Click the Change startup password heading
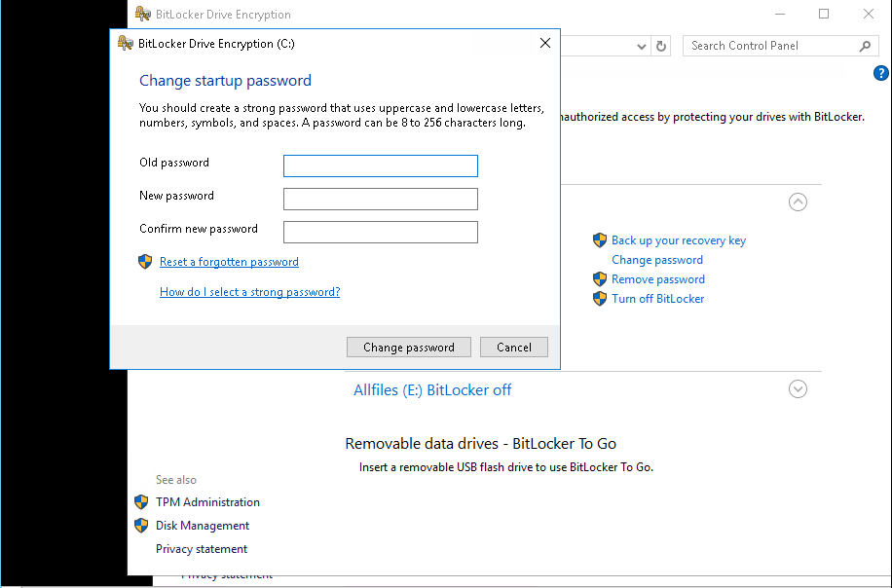The image size is (892, 588). pos(225,80)
